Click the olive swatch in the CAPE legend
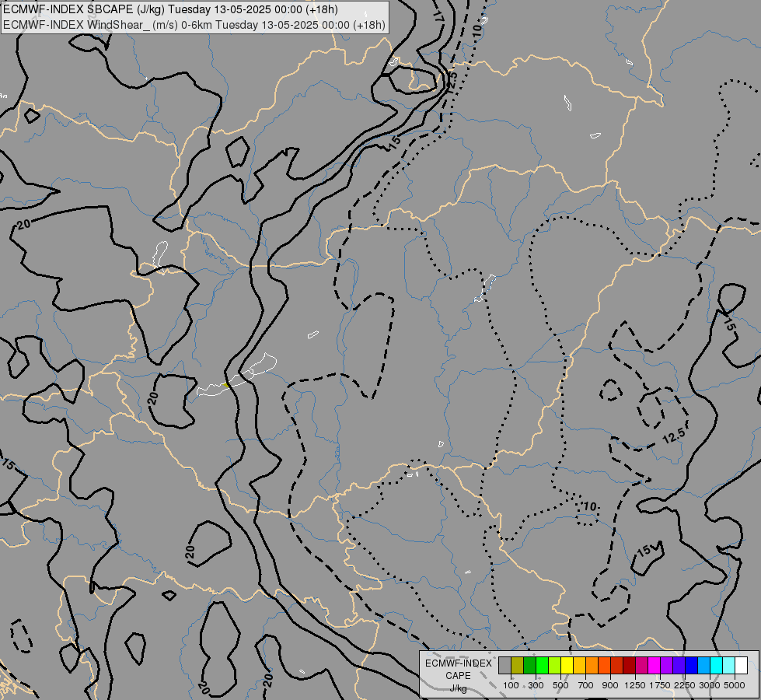This screenshot has height=700, width=761. (518, 665)
